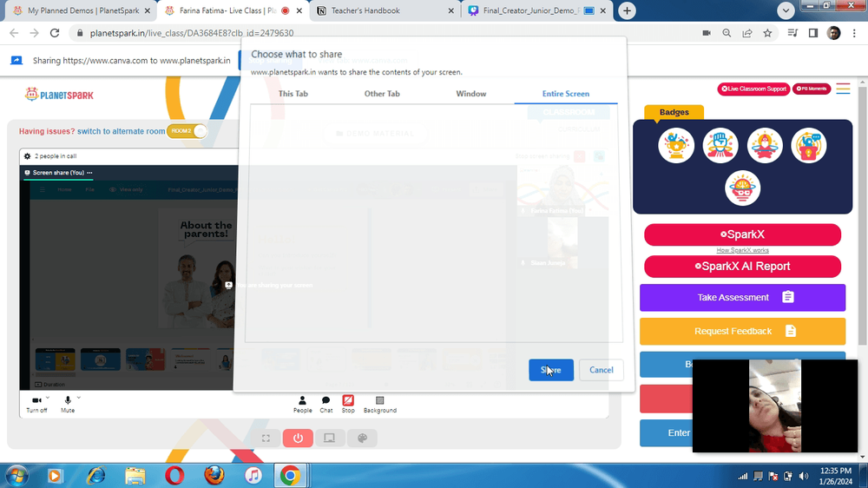Image resolution: width=868 pixels, height=488 pixels.
Task: Switch to Other Tab option
Action: click(382, 94)
